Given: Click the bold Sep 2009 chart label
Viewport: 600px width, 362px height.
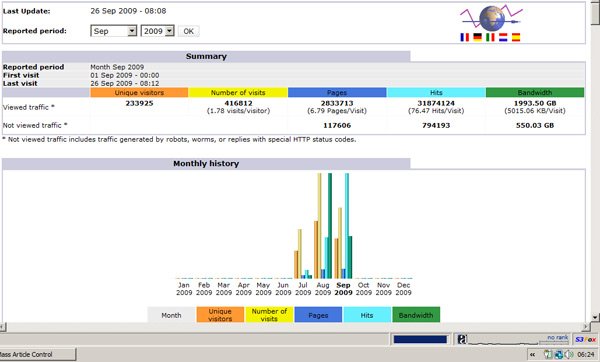Looking at the screenshot, I should click(x=343, y=289).
